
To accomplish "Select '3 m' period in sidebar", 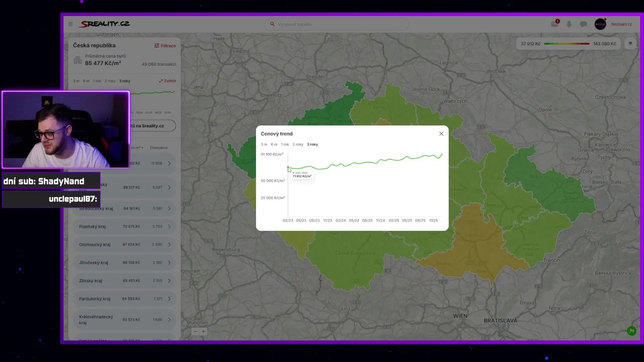I will (x=76, y=81).
